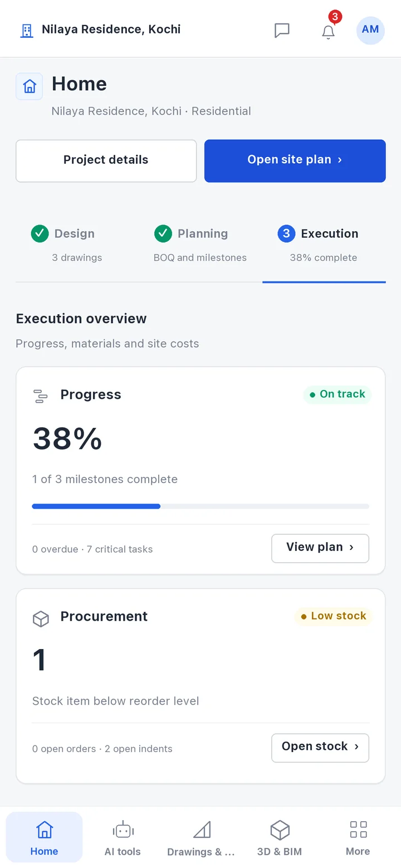Open site plan button
The image size is (401, 868).
[295, 160]
